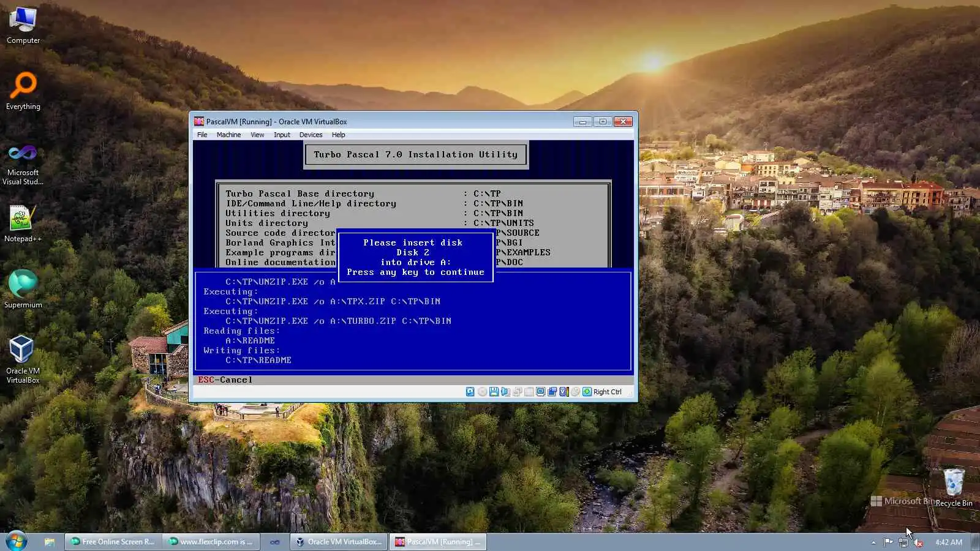The height and width of the screenshot is (551, 980).
Task: Click the "A:\TURBO.ZIP" unzip command line
Action: pyautogui.click(x=338, y=321)
